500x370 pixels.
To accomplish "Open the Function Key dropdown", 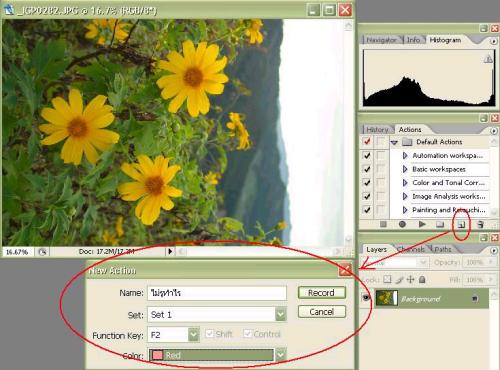I will pyautogui.click(x=194, y=335).
